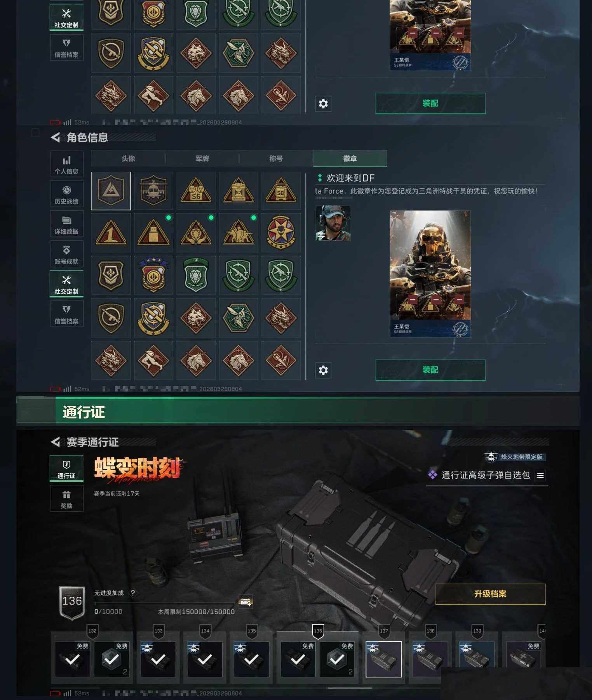Click the question mark beside 无进度加成
Screen dimensions: 592x700
click(133, 593)
